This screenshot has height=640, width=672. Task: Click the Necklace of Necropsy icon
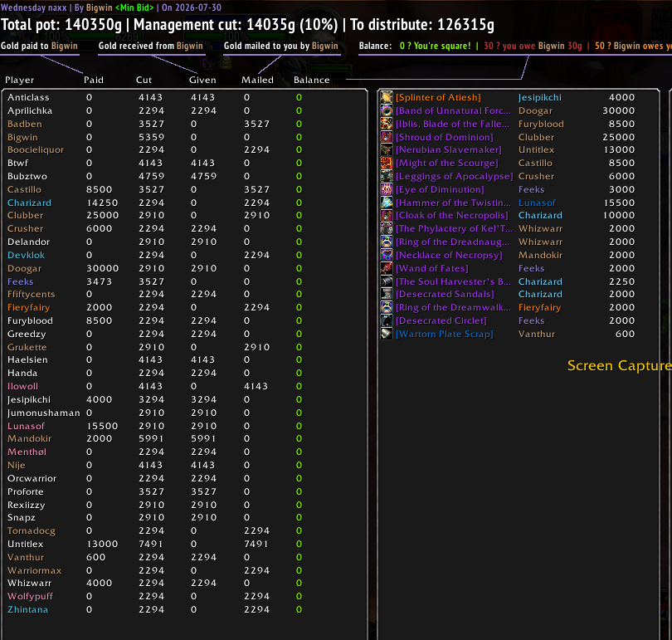[x=387, y=255]
